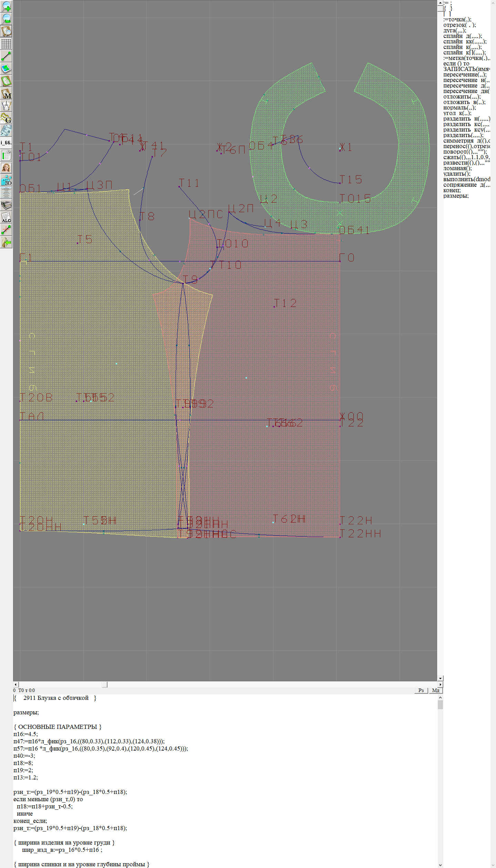Click the woman portrait icon
The width and height of the screenshot is (496, 868).
(x=6, y=167)
